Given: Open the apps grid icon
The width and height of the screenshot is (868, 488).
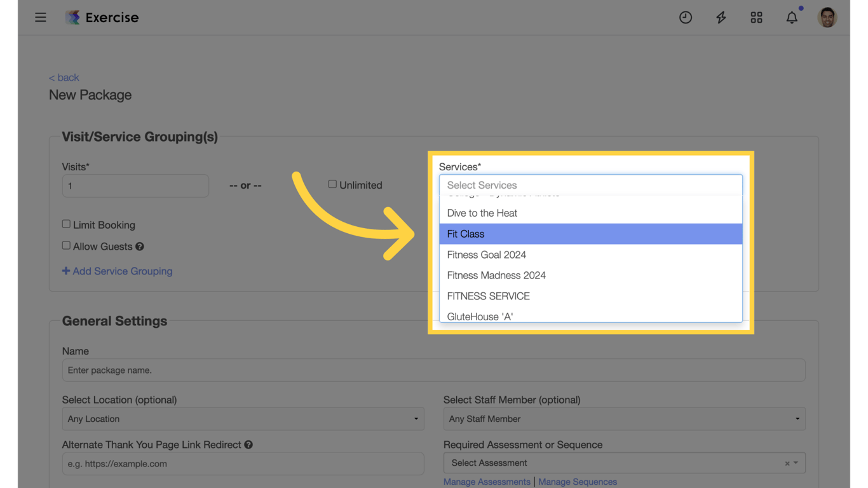Looking at the screenshot, I should pyautogui.click(x=756, y=17).
